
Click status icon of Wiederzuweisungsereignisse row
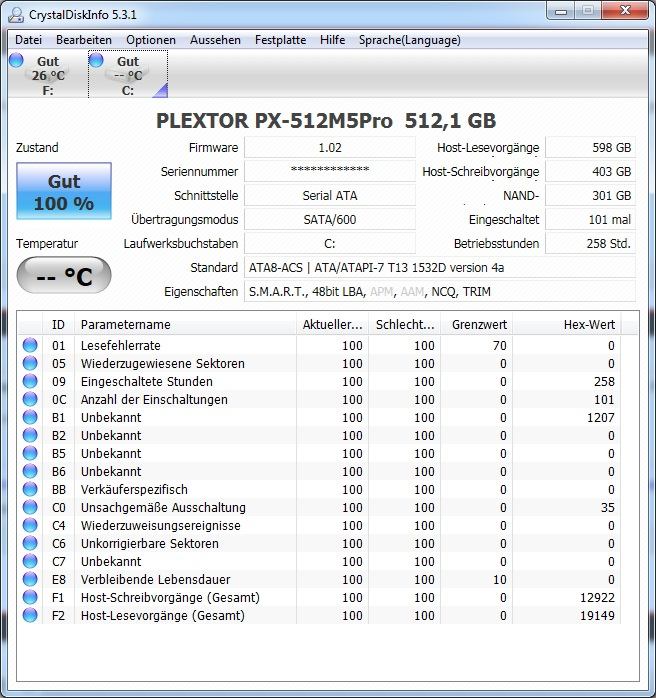(30, 525)
